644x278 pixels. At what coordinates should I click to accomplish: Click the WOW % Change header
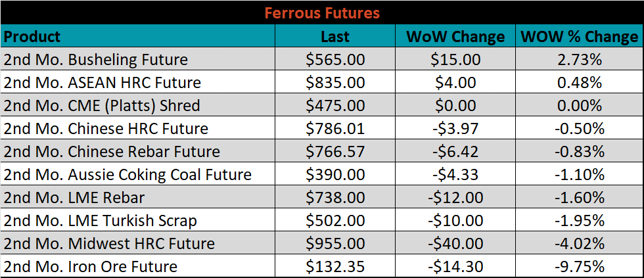coord(580,36)
